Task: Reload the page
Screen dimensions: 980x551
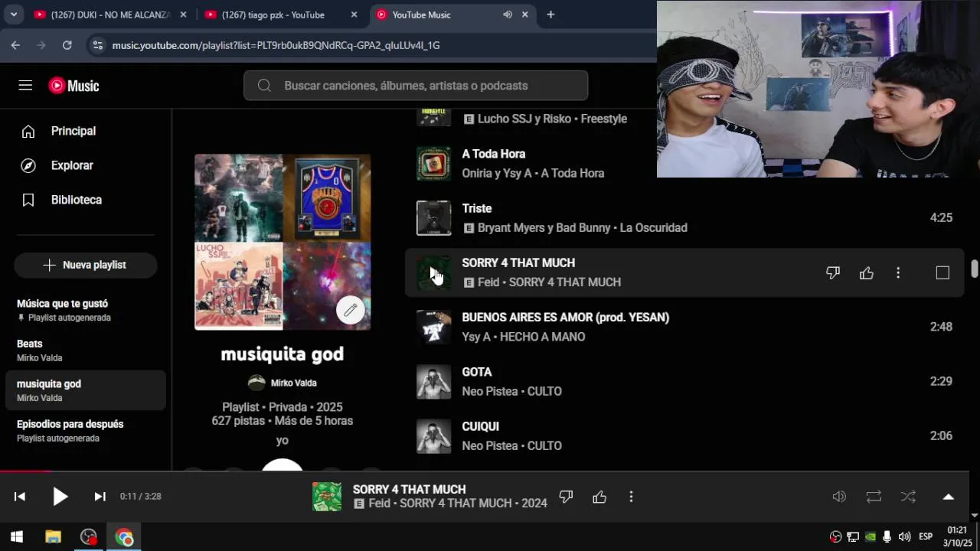Action: tap(67, 45)
